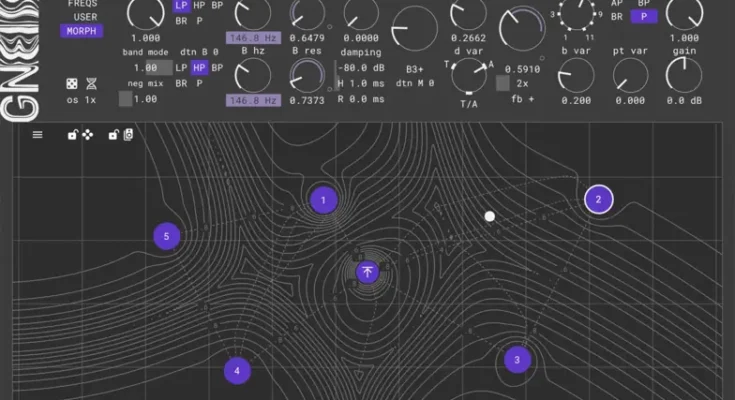This screenshot has height=400, width=735.
Task: Click the d var knob above 0.2662
Action: click(x=468, y=13)
